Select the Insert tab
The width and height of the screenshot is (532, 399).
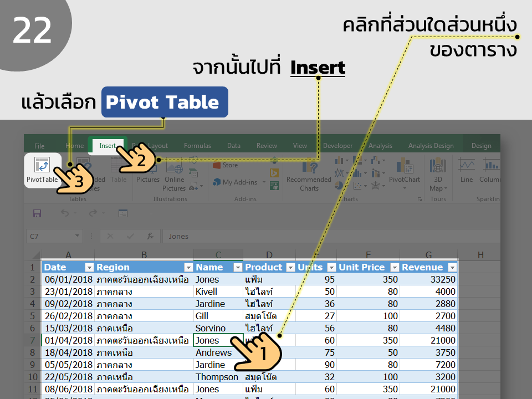coord(108,146)
